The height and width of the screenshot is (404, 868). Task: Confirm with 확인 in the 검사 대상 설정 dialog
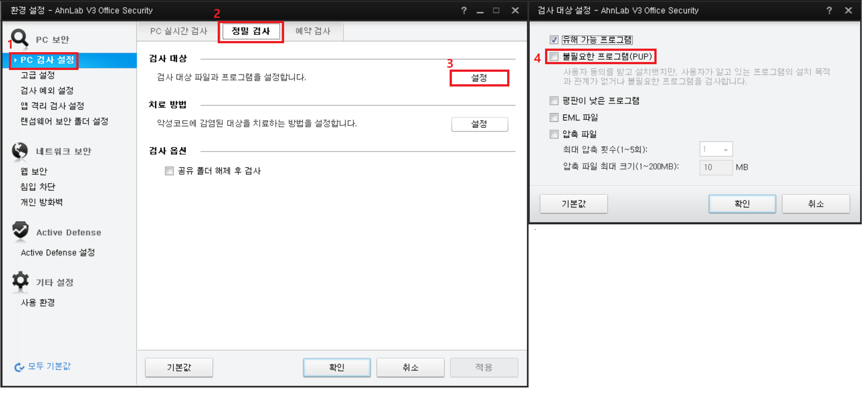click(x=742, y=204)
